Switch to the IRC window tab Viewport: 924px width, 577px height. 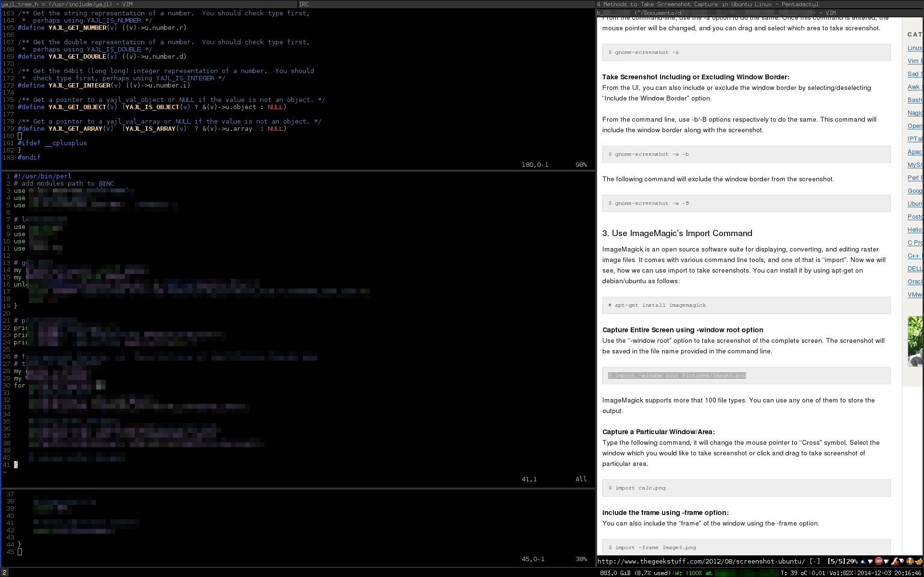447,4
